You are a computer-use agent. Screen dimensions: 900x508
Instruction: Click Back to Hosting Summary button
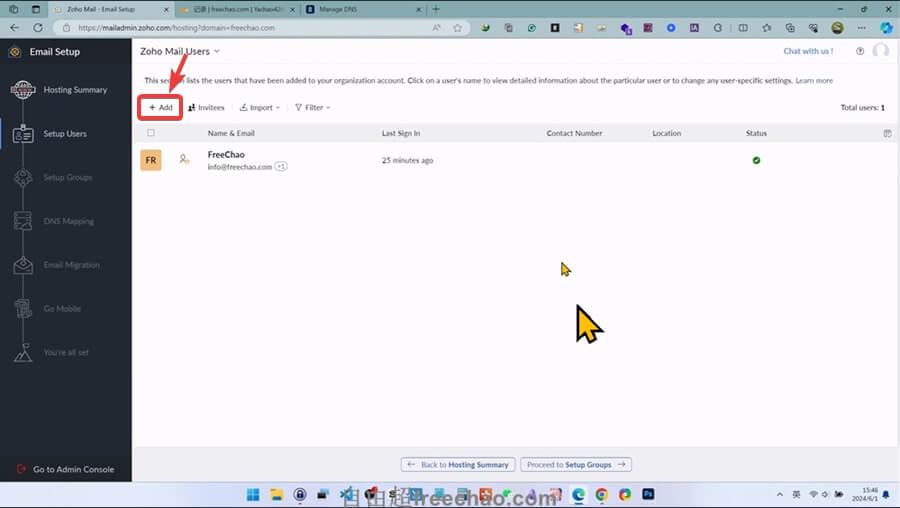[457, 464]
